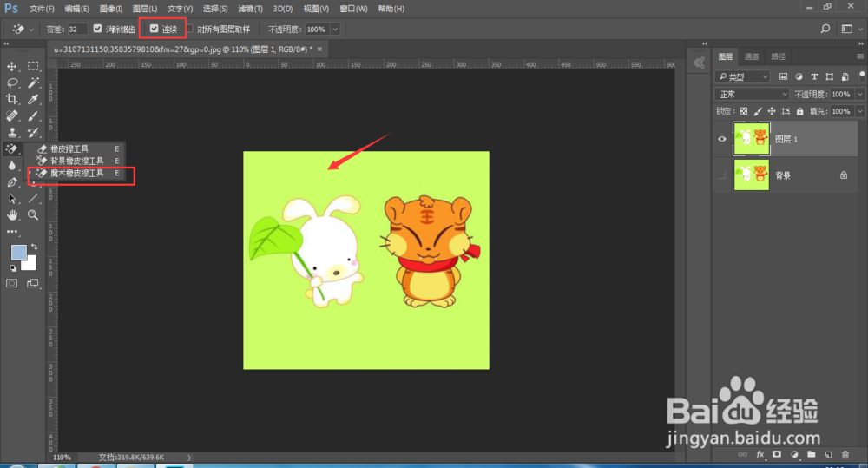
Task: Choose 橡皮擦工具 from the flyout
Action: click(76, 149)
